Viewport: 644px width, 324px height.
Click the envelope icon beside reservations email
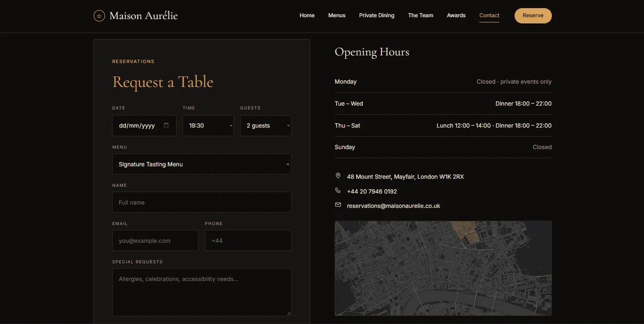point(338,205)
